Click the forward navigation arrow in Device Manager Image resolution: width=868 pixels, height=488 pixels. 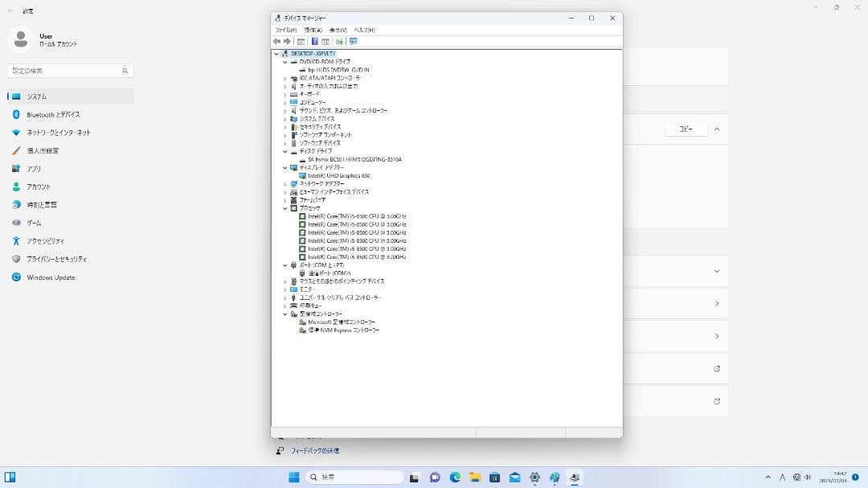coord(288,41)
